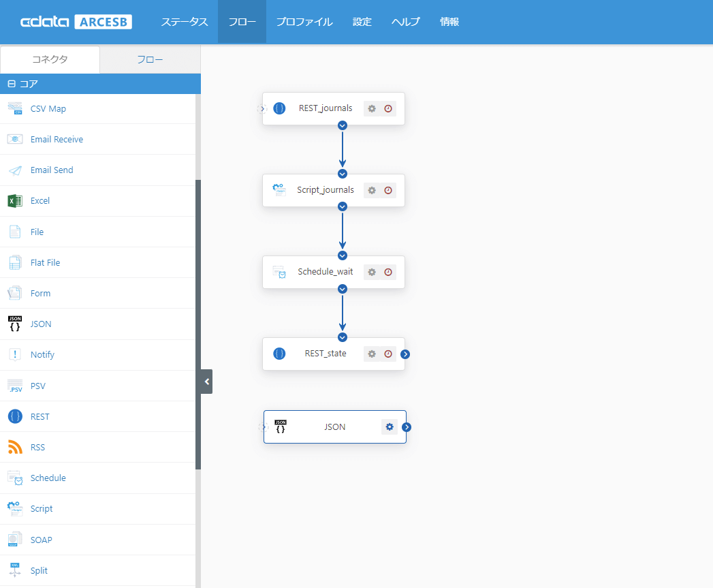Click the output port below Script_journals
The height and width of the screenshot is (588, 713).
click(343, 206)
